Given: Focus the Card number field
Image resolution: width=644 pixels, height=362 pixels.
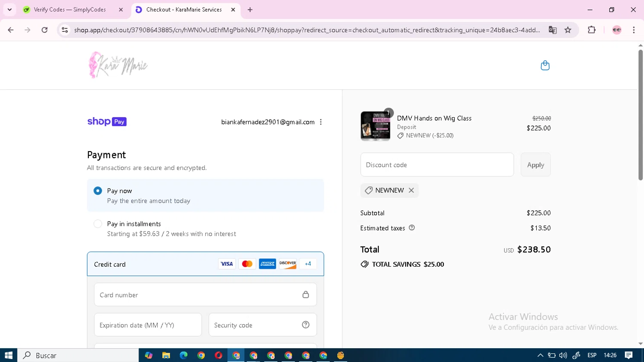Looking at the screenshot, I should (205, 295).
